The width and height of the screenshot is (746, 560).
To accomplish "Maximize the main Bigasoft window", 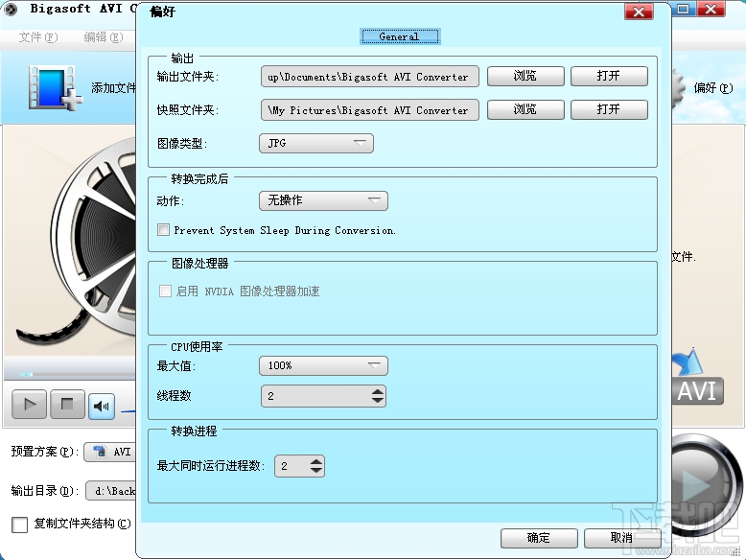I will [x=684, y=9].
